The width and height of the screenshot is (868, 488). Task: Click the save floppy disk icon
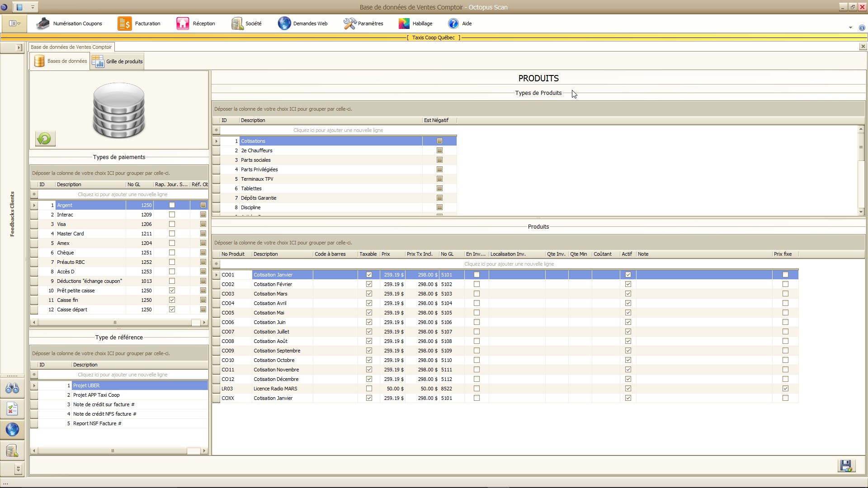(846, 465)
